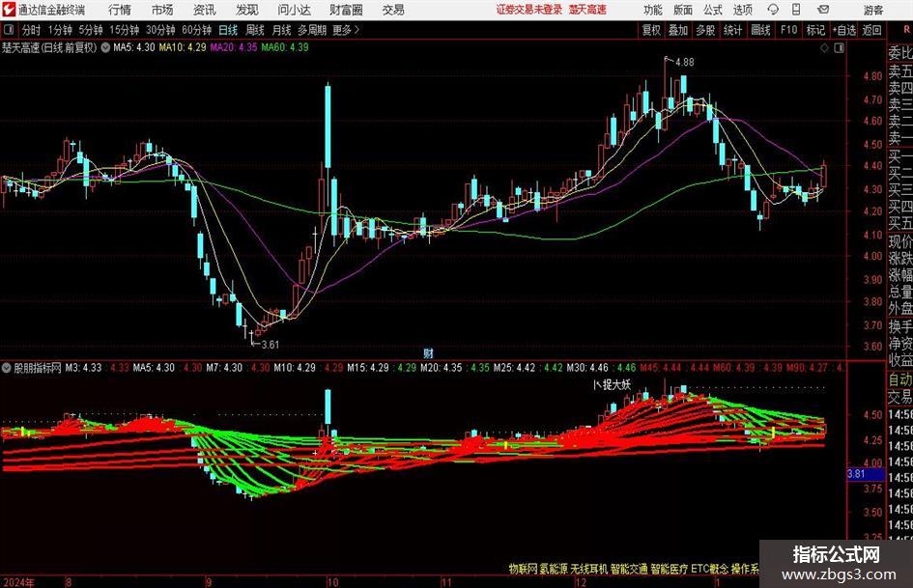Click the 标记 mark button

click(815, 30)
